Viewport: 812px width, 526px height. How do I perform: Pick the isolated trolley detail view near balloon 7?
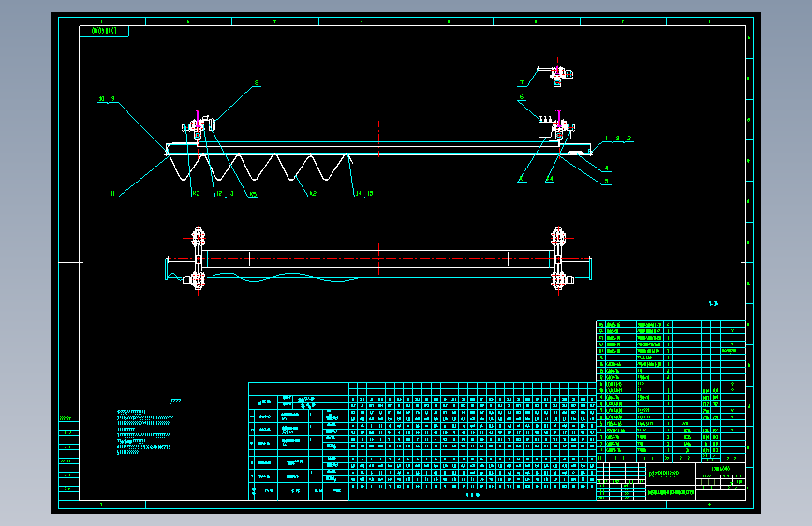[555, 74]
